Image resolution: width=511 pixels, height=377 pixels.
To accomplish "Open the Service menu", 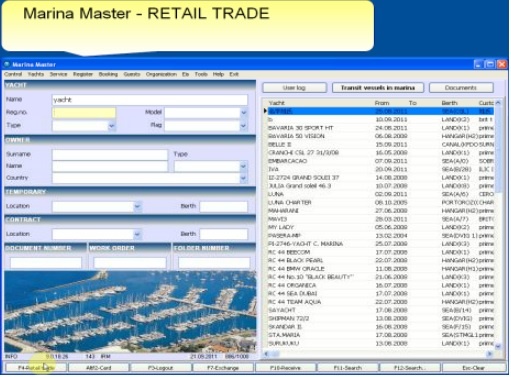I will (58, 74).
